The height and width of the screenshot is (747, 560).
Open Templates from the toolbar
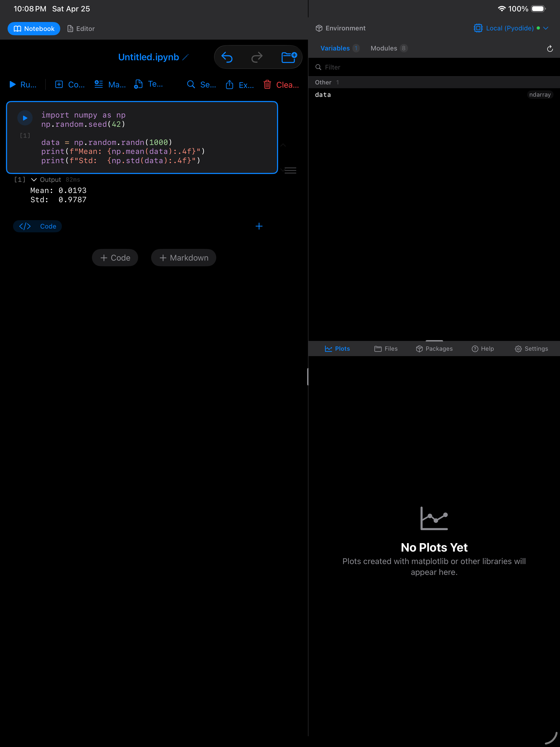pyautogui.click(x=148, y=84)
